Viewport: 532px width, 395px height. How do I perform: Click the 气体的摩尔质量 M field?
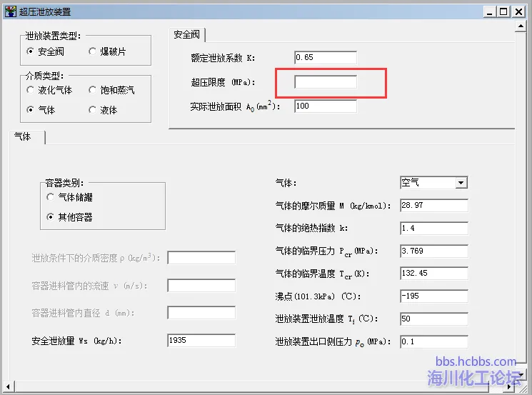click(433, 206)
